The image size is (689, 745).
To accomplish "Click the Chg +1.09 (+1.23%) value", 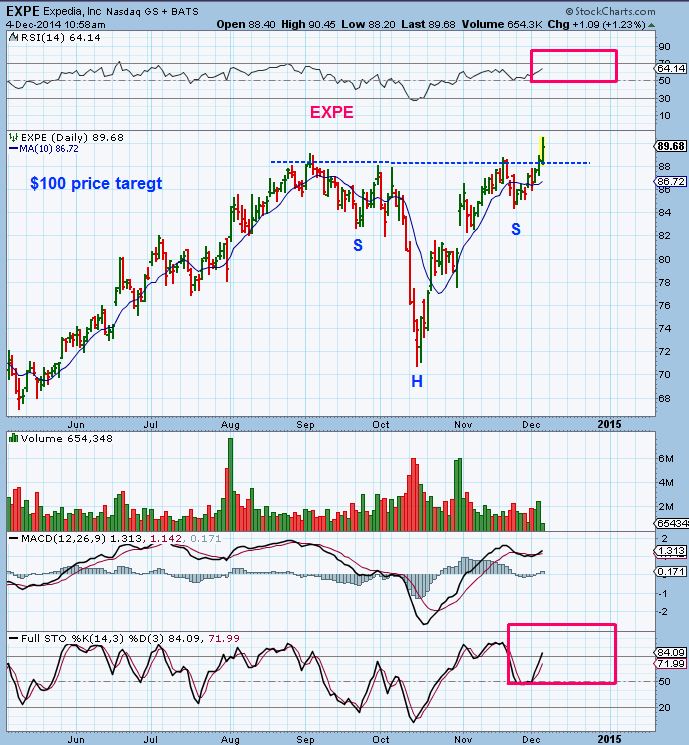I will (596, 24).
